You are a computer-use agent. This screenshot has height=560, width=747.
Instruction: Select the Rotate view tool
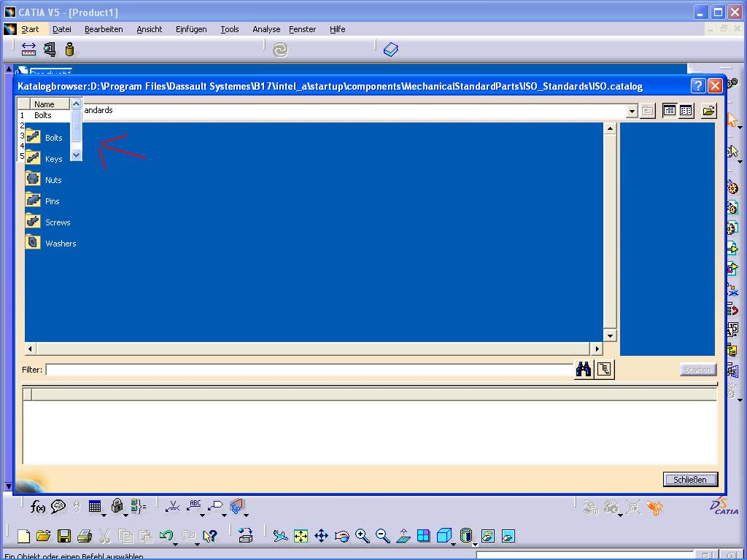point(342,536)
